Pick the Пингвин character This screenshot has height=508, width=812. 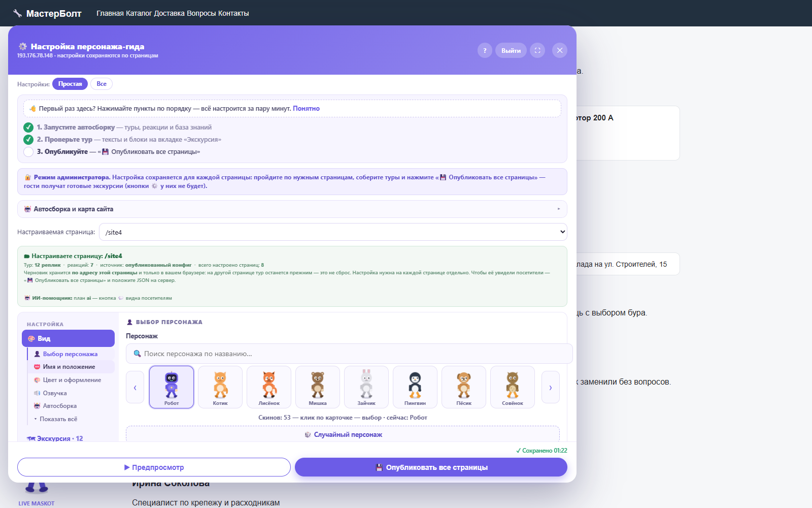tap(415, 387)
